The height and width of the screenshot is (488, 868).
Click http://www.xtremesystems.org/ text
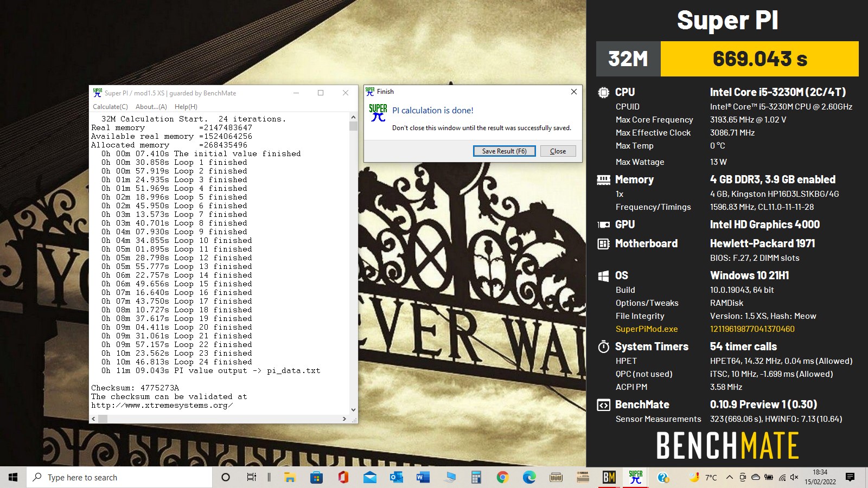click(162, 406)
